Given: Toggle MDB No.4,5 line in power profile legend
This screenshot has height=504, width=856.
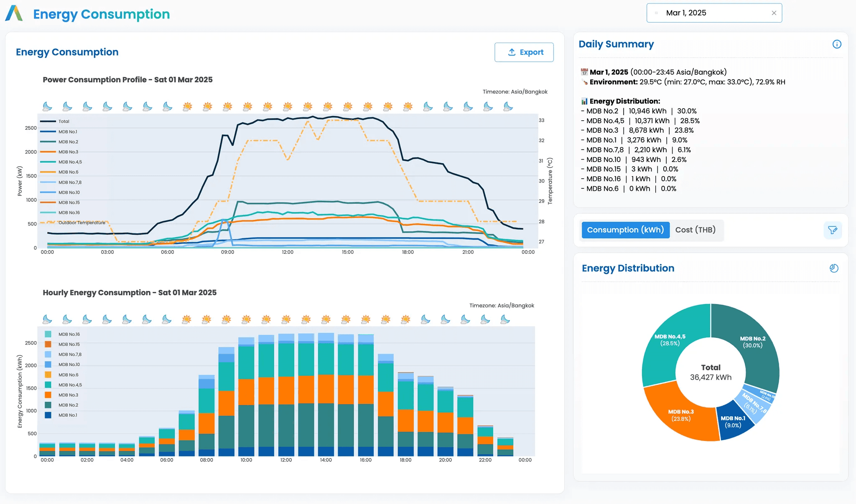Looking at the screenshot, I should pyautogui.click(x=61, y=162).
